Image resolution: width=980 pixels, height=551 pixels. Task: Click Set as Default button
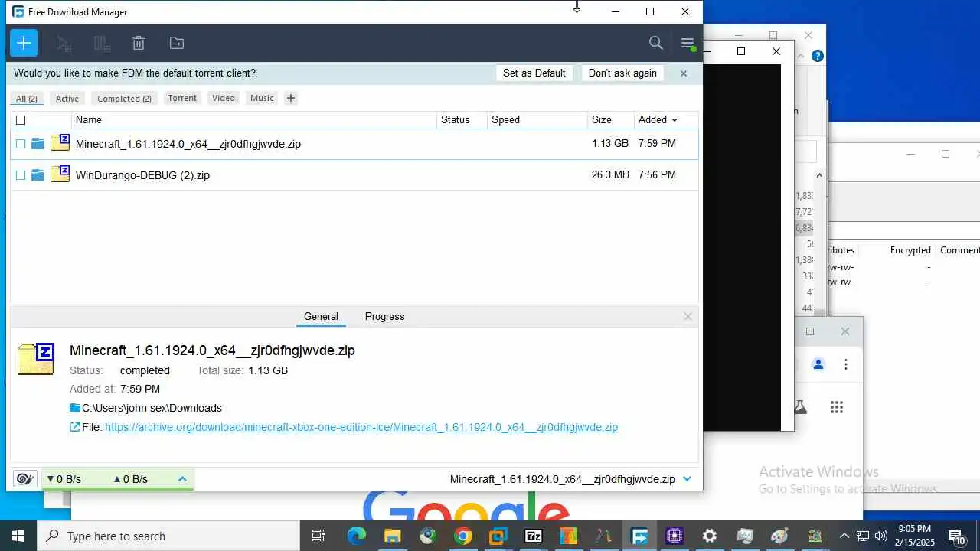[534, 73]
